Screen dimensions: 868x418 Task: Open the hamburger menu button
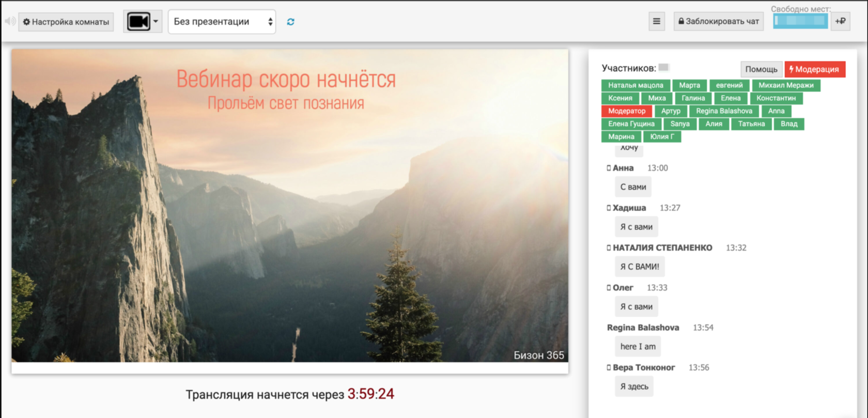click(x=657, y=21)
